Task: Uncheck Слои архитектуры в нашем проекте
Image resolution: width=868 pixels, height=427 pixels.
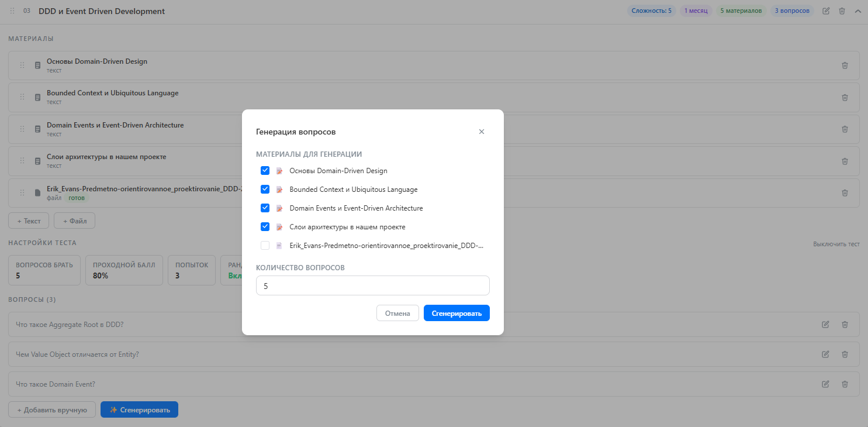Action: [x=265, y=227]
